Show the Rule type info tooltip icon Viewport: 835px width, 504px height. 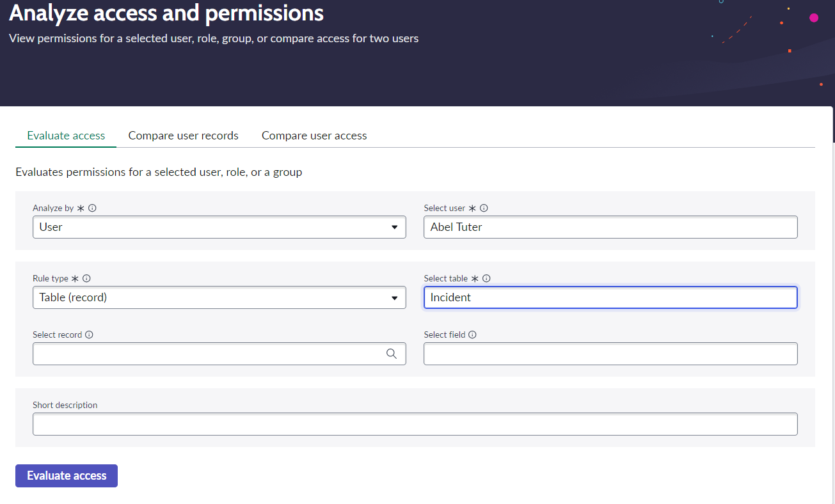point(87,279)
